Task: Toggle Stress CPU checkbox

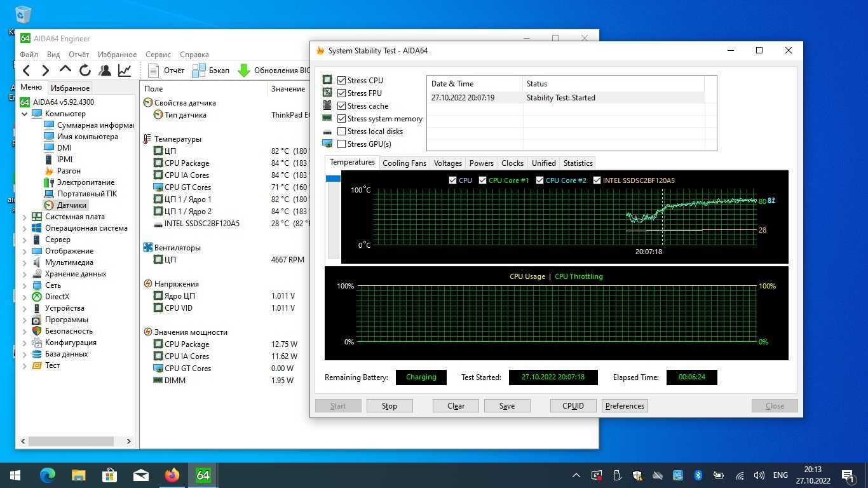Action: [x=342, y=80]
